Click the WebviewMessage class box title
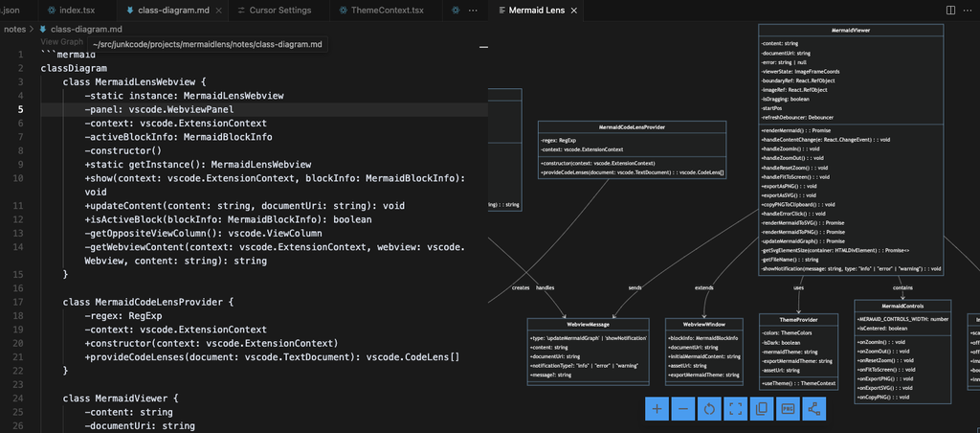 click(x=589, y=325)
